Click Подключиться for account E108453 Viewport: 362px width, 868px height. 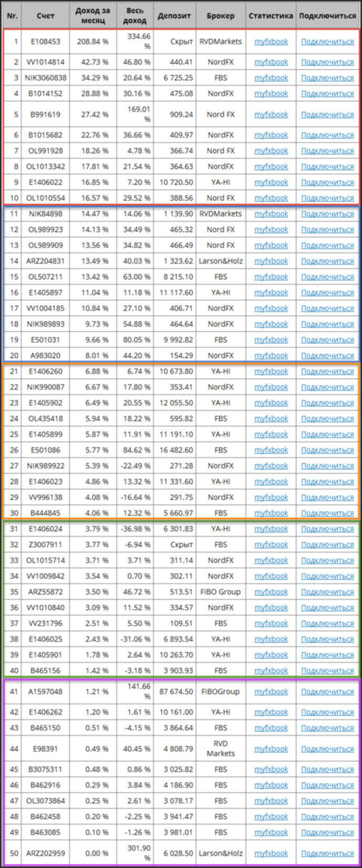tap(327, 42)
